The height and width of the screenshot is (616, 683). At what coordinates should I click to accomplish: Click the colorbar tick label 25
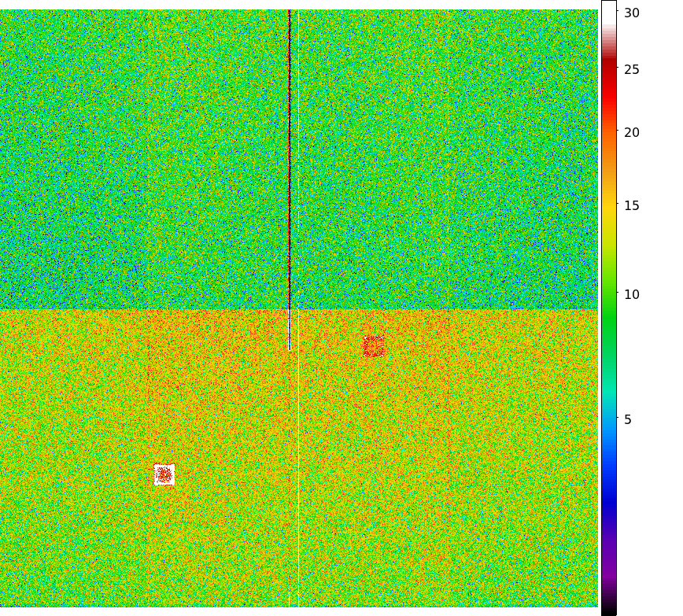click(x=632, y=69)
